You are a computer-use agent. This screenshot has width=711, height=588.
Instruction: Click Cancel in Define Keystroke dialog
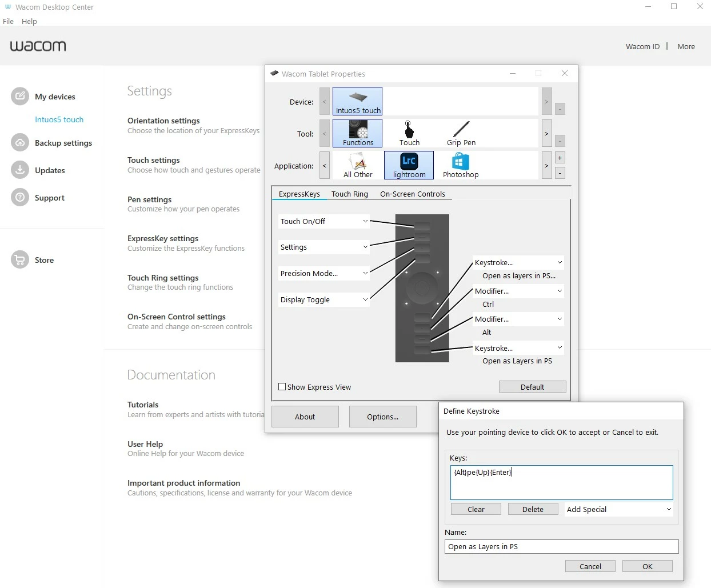tap(590, 566)
